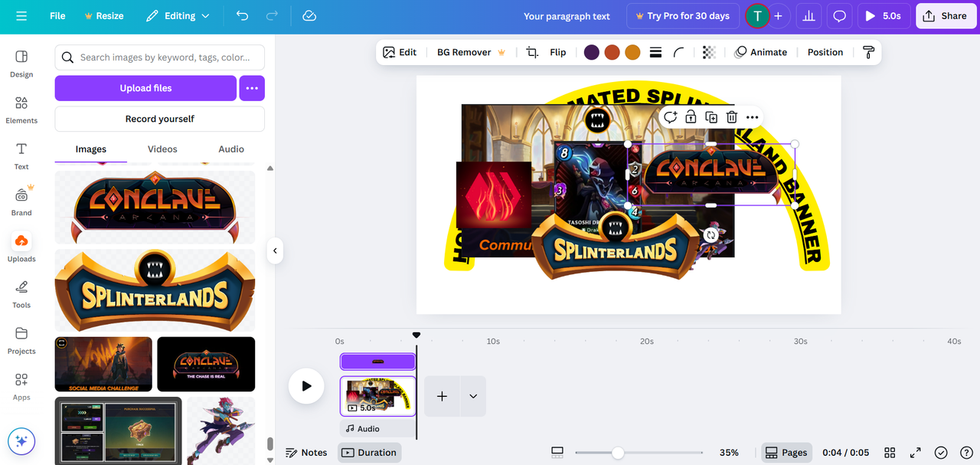
Task: Select the Social Media Challenge upload thumbnail
Action: 103,365
